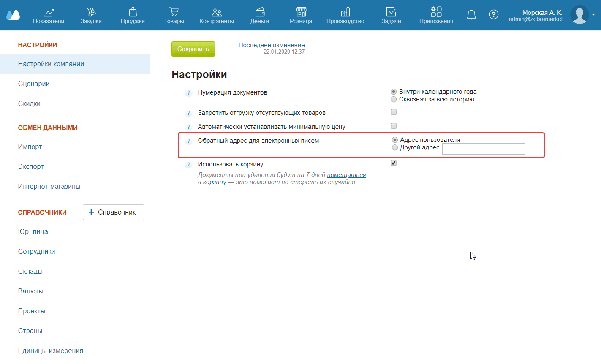Image resolution: width=601 pixels, height=364 pixels.
Task: Click the notifications bell icon
Action: tap(471, 15)
